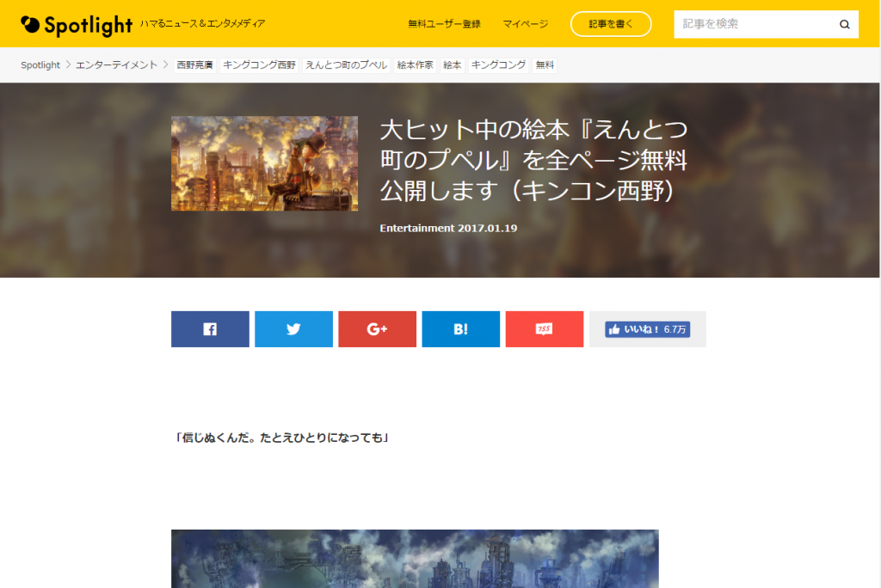Click the tagline ハマるニュース＆エンタメメディア
The height and width of the screenshot is (588, 881).
click(x=202, y=23)
